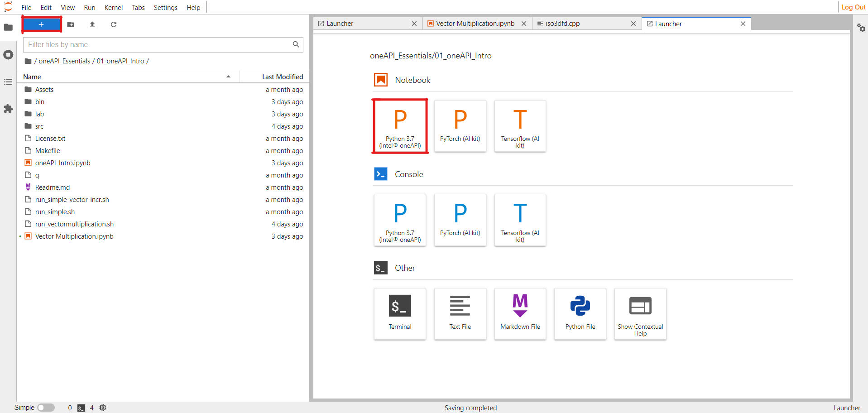Click the Launcher mode label in status bar

(847, 408)
